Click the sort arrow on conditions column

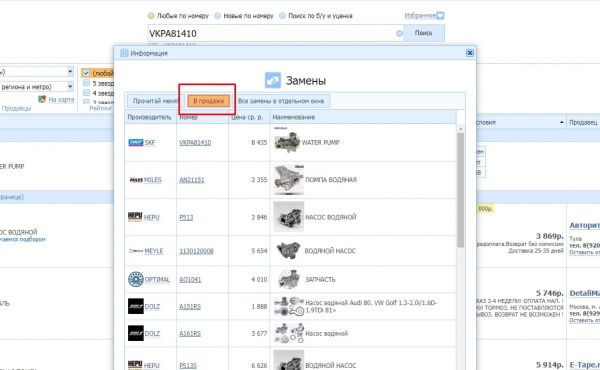[561, 122]
